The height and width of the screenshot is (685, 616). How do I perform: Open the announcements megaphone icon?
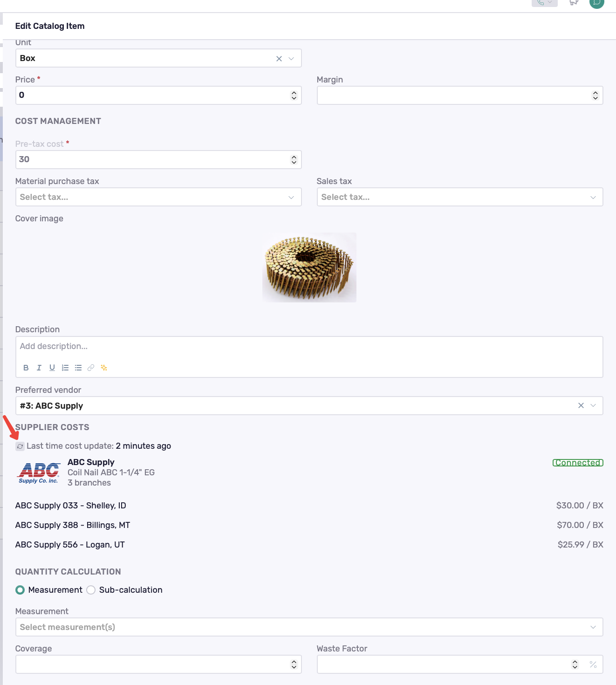[574, 3]
